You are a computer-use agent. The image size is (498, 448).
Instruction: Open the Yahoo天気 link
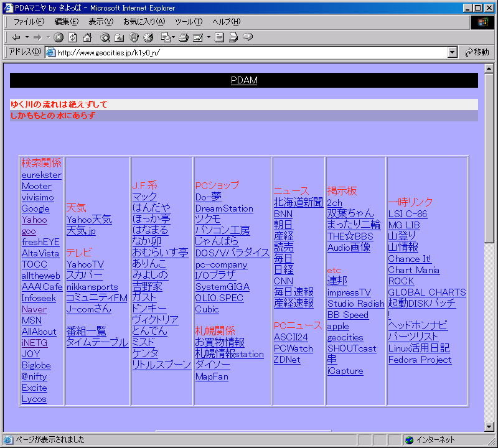coord(89,220)
